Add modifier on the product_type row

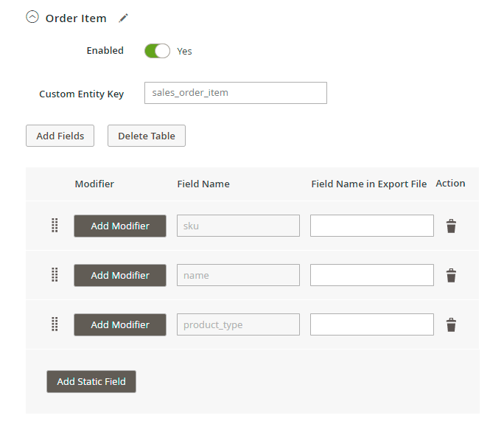tap(120, 324)
